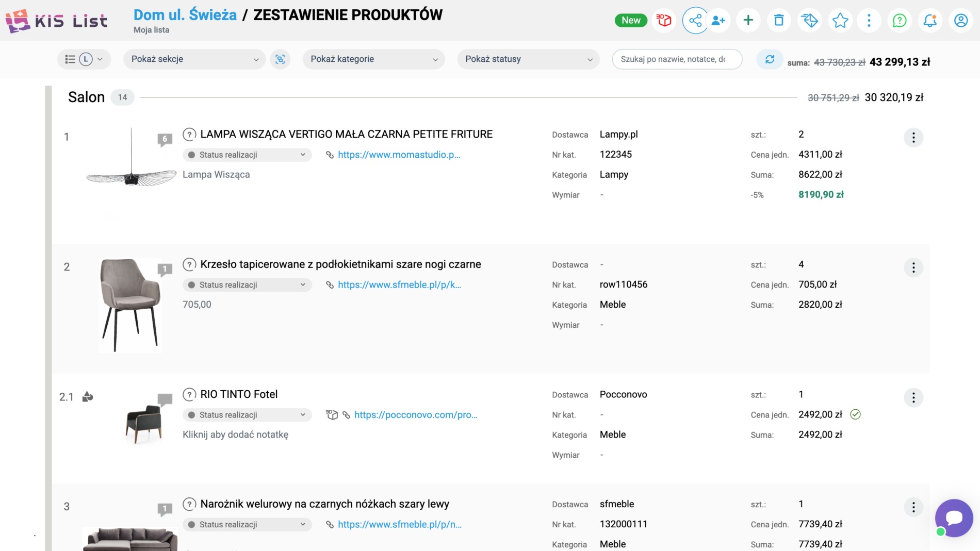
Task: Open comment bubble on Krzesło tapicerowane row
Action: point(165,270)
